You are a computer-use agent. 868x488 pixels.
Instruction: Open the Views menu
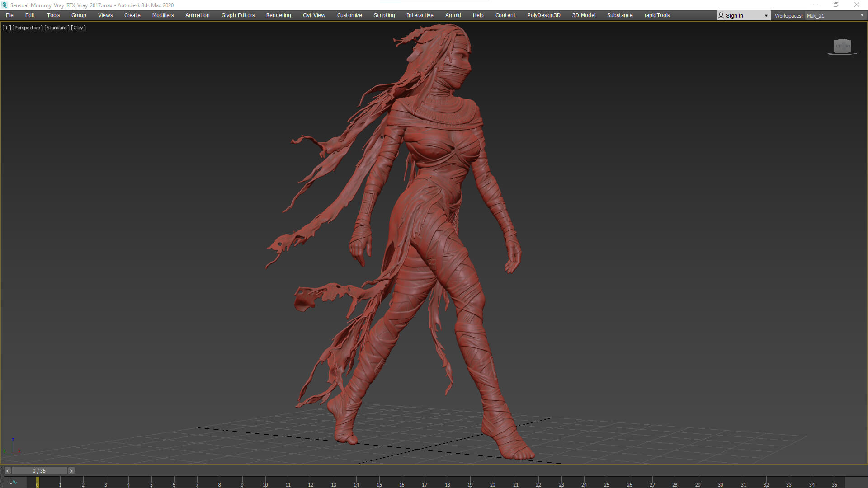coord(105,15)
